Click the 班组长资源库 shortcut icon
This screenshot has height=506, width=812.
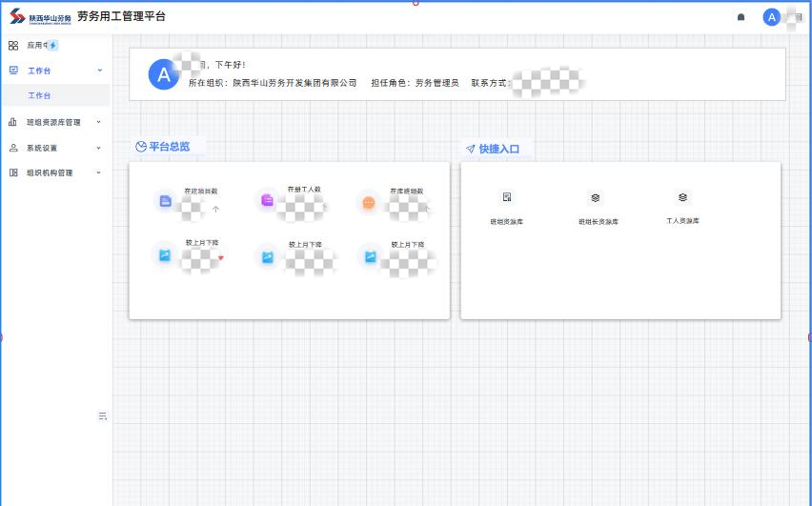pyautogui.click(x=595, y=198)
